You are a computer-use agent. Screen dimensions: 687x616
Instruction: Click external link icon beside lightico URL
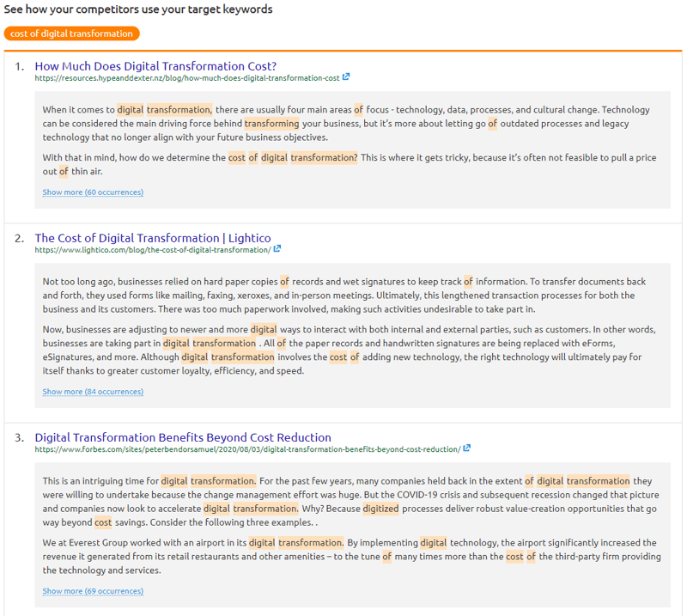coord(277,249)
